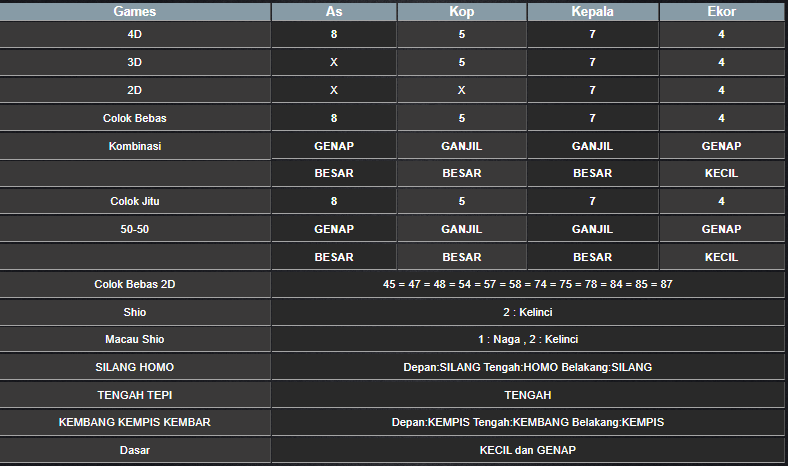
Task: Click the 'Depan:SILANG Tengah:HOMO Belakang:SILANG' value
Action: tap(528, 367)
